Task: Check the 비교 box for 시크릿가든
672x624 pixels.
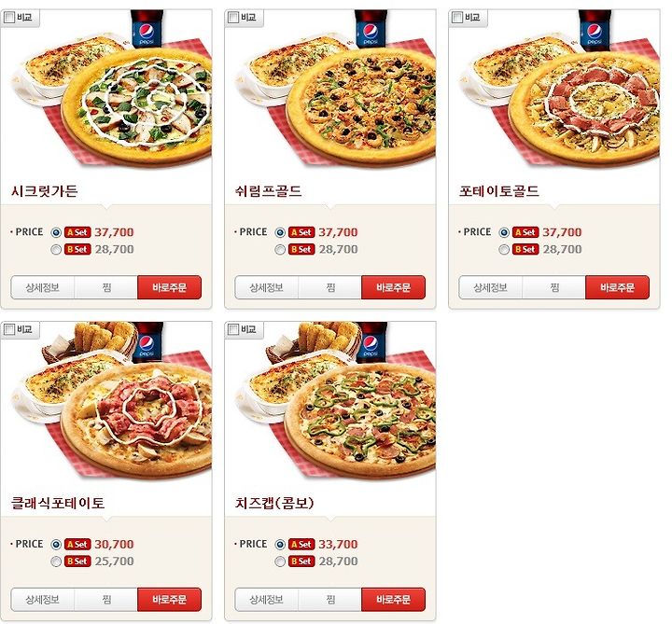Action: [x=9, y=18]
